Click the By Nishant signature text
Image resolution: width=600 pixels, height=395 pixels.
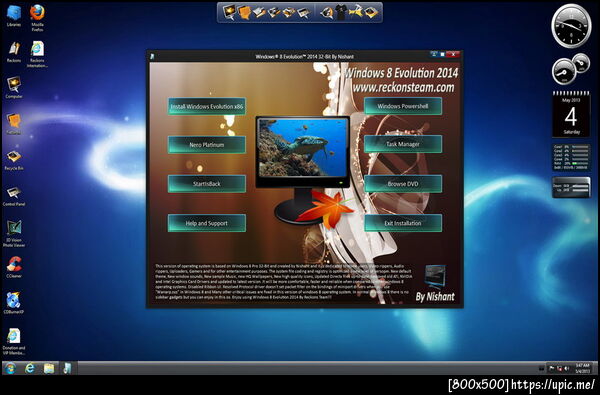pyautogui.click(x=435, y=297)
